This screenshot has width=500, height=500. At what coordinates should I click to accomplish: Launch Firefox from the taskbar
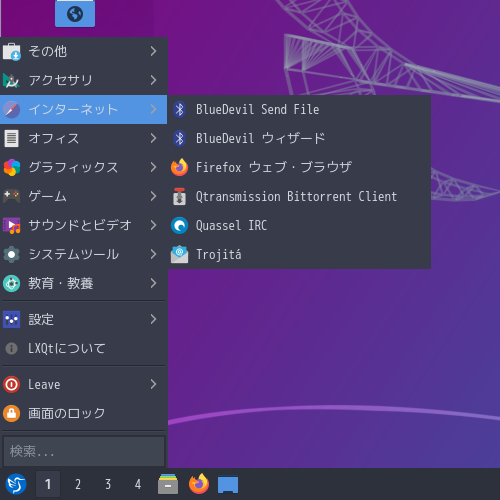(199, 484)
